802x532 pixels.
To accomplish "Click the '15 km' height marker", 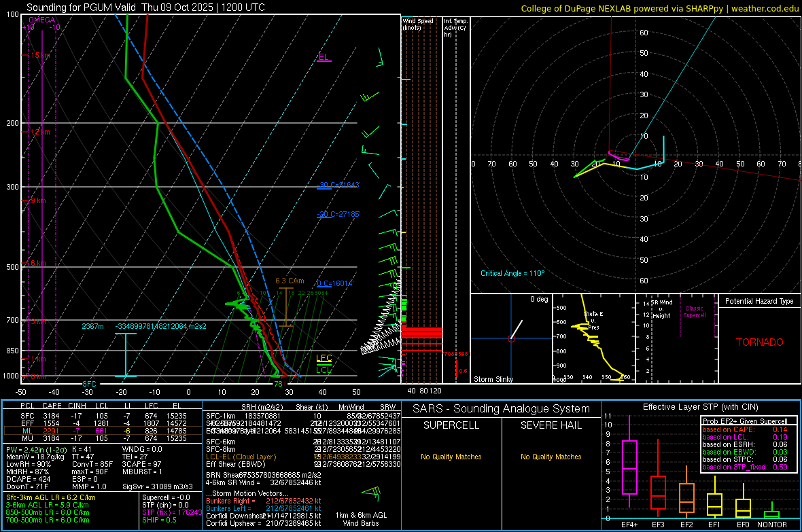I will (41, 55).
